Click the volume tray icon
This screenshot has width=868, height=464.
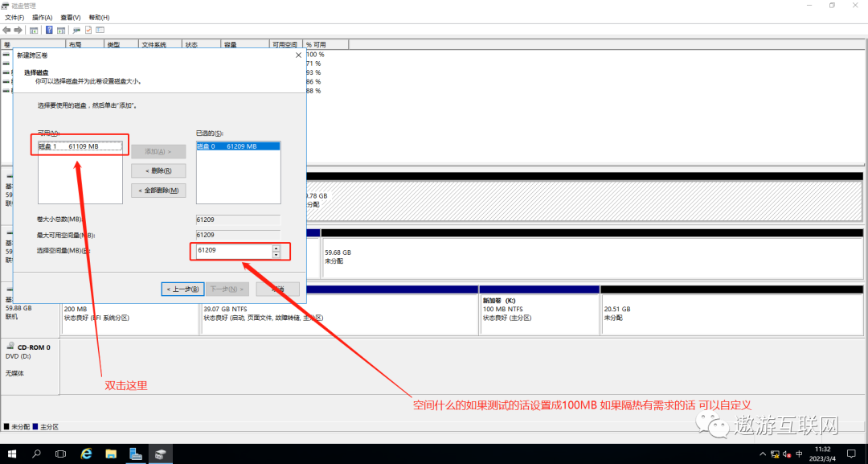(x=787, y=454)
